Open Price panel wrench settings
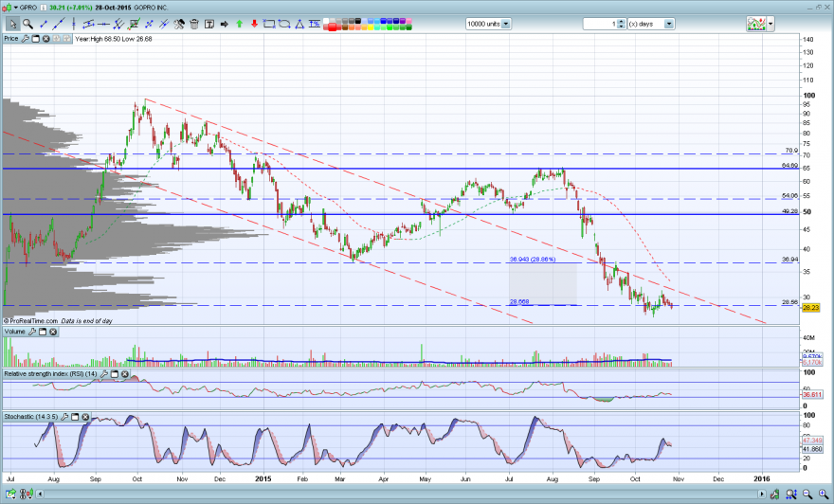 tap(25, 39)
